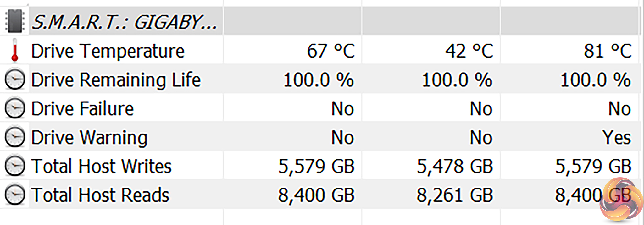Select the Total Host Writes label
Viewport: 644px width, 225px height.
[x=101, y=166]
